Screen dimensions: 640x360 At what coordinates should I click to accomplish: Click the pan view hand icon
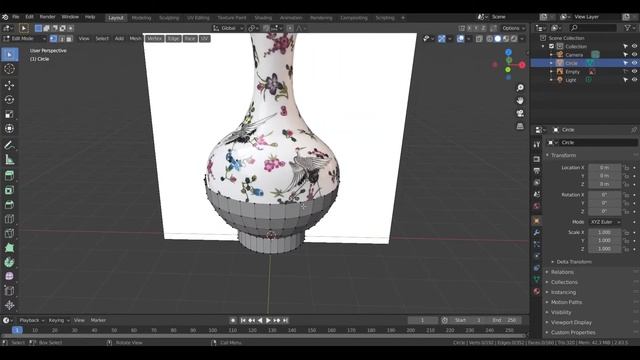[520, 100]
